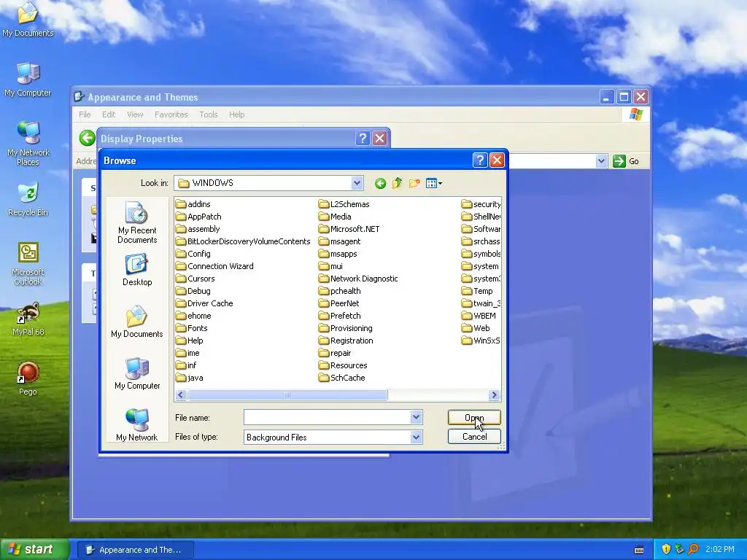Select the Prefetch folder
This screenshot has width=747, height=560.
point(340,315)
